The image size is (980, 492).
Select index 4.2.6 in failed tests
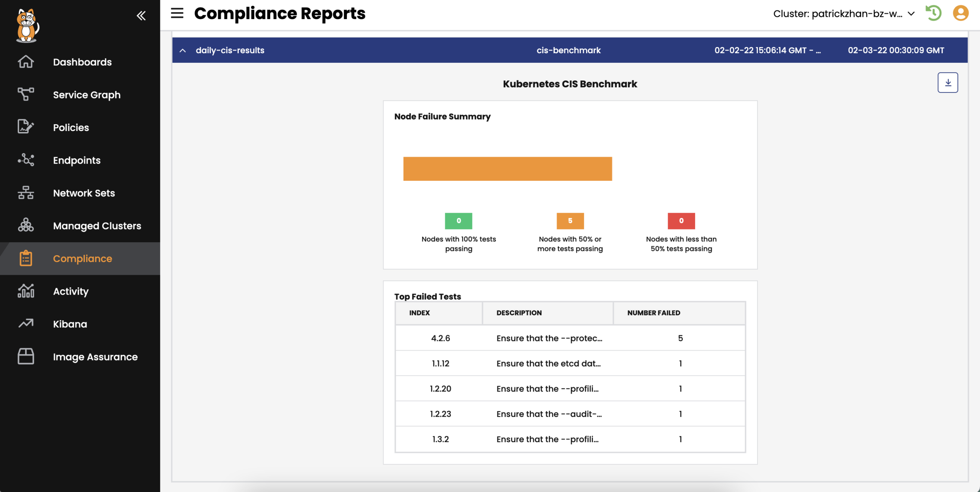441,338
